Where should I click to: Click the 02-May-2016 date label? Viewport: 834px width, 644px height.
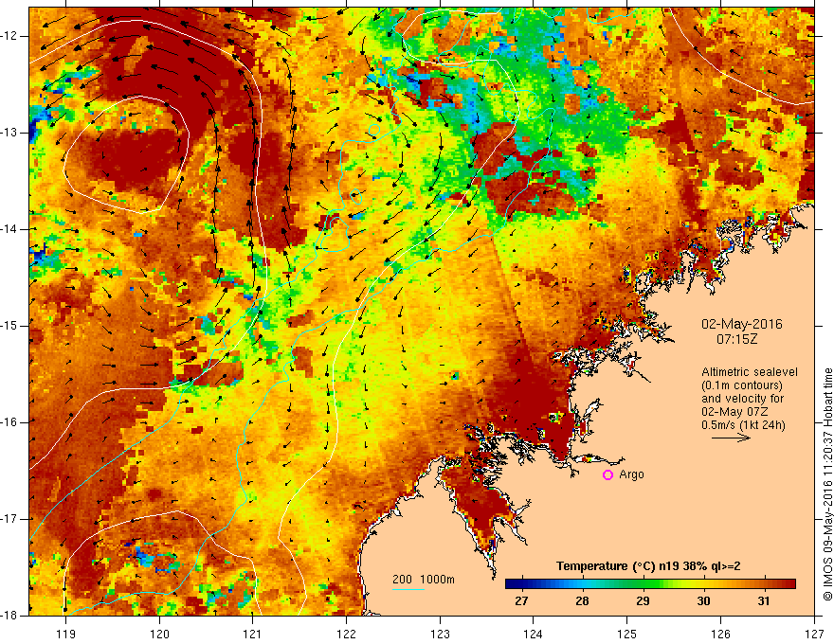tap(741, 324)
